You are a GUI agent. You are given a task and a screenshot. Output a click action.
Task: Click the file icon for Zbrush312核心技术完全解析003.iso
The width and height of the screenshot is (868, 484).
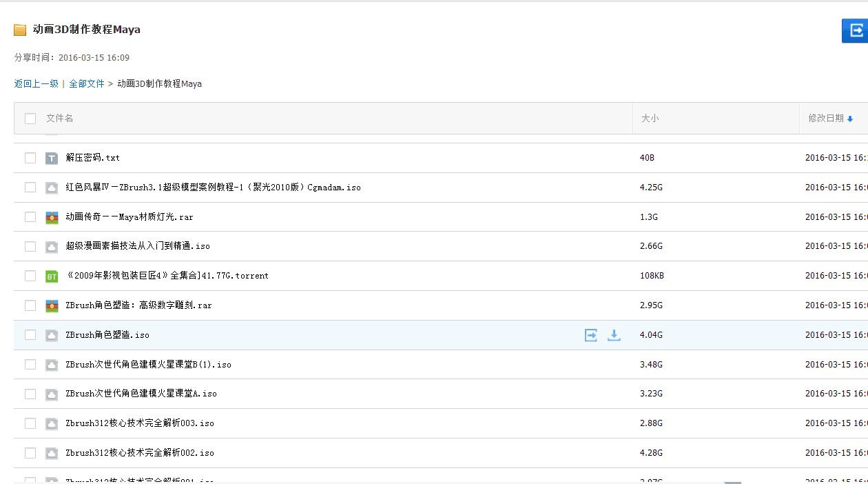52,423
